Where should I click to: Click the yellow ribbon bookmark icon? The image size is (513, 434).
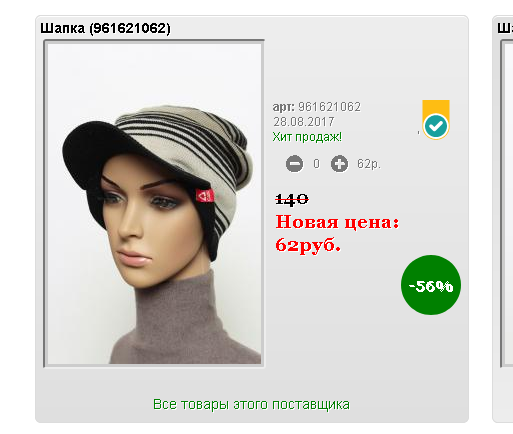(436, 108)
